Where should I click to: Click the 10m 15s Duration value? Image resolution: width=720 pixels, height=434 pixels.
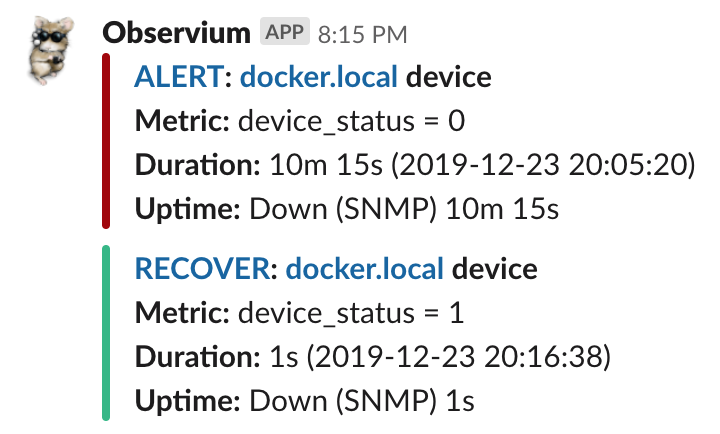326,165
